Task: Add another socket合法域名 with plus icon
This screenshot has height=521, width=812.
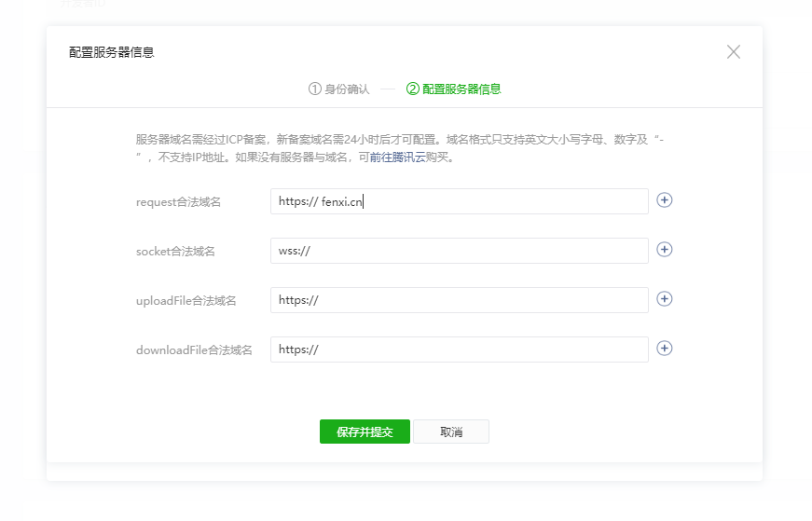Action: 664,250
